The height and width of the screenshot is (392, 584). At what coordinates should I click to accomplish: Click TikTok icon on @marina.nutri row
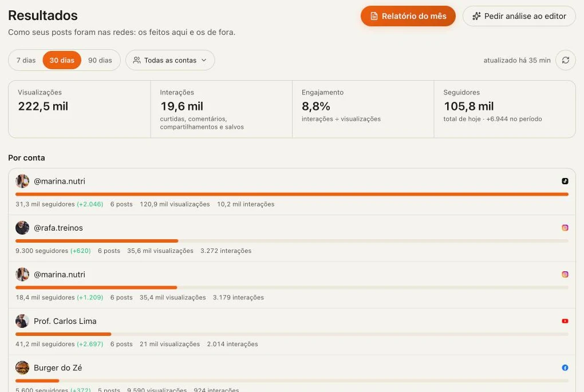[x=565, y=181]
